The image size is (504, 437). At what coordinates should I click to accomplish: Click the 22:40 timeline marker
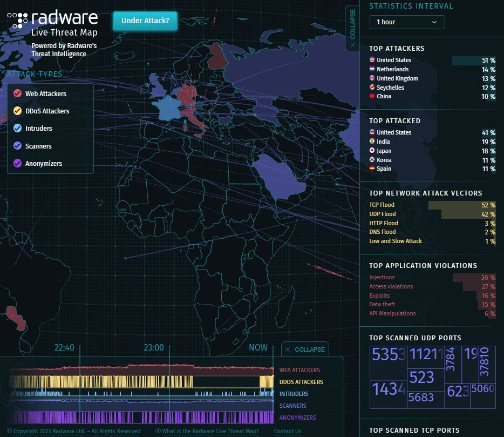point(64,348)
